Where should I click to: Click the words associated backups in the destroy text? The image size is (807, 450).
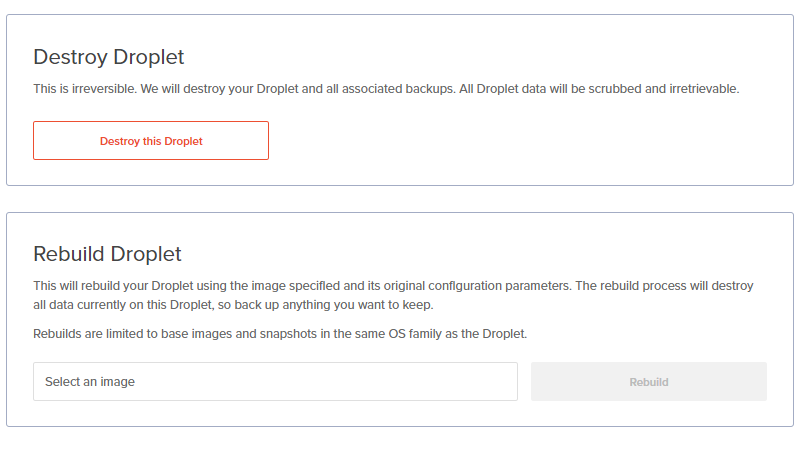(398, 89)
